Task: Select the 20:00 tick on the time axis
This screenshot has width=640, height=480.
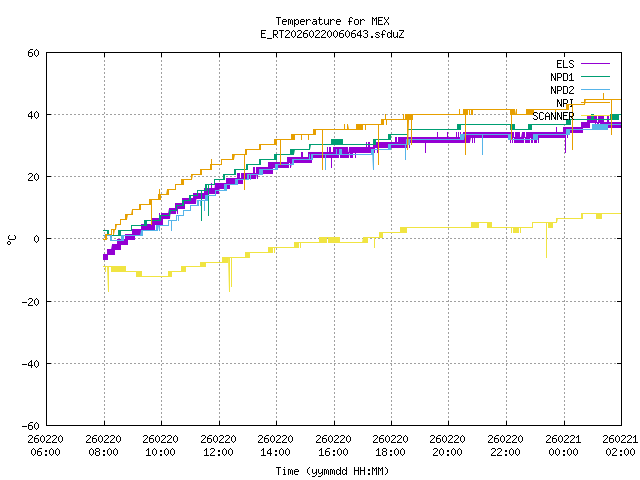Action: pos(448,445)
